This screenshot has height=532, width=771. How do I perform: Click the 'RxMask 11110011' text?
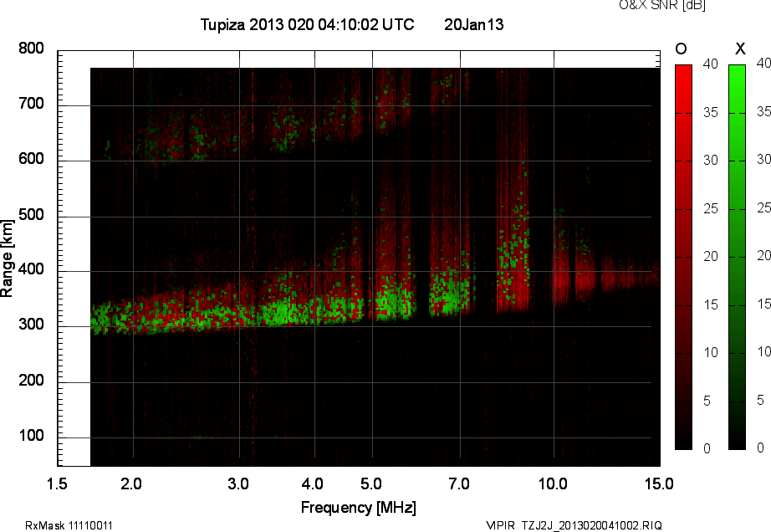click(x=69, y=525)
